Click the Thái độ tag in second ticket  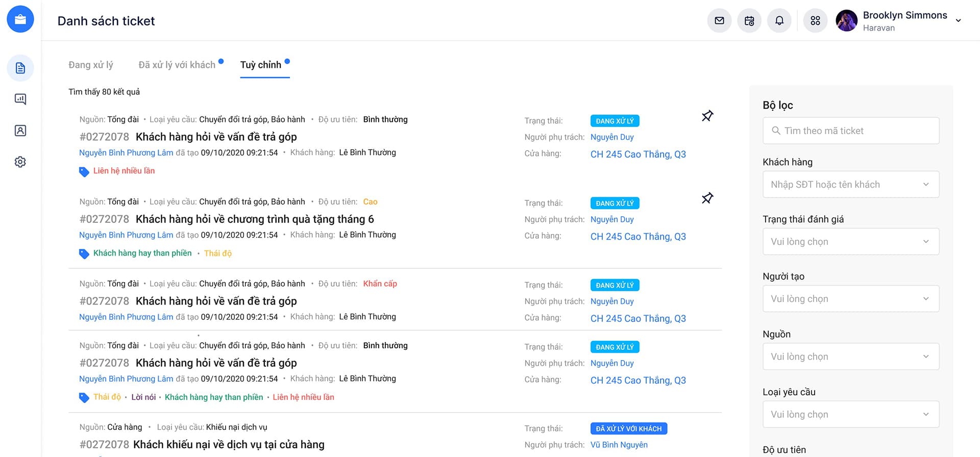(218, 253)
